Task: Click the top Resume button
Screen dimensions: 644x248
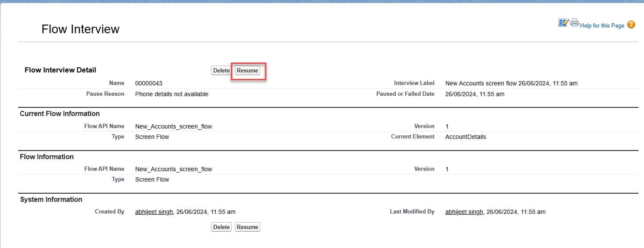Action: pyautogui.click(x=247, y=70)
